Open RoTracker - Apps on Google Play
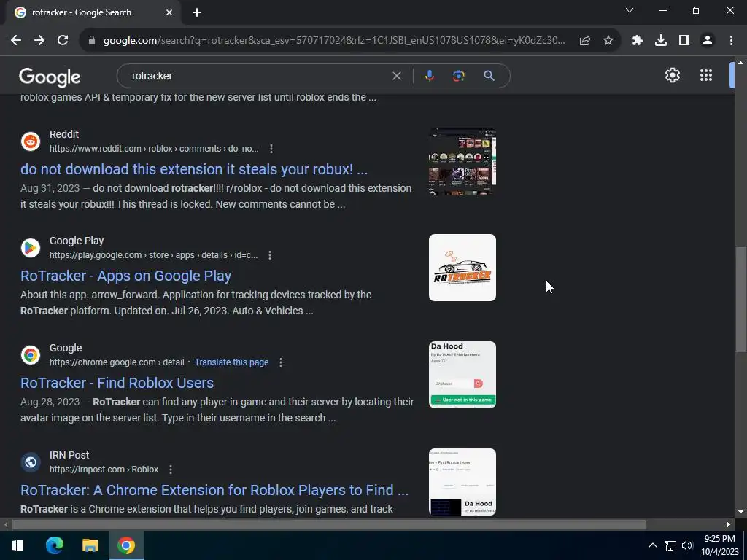Image resolution: width=747 pixels, height=560 pixels. pos(125,276)
